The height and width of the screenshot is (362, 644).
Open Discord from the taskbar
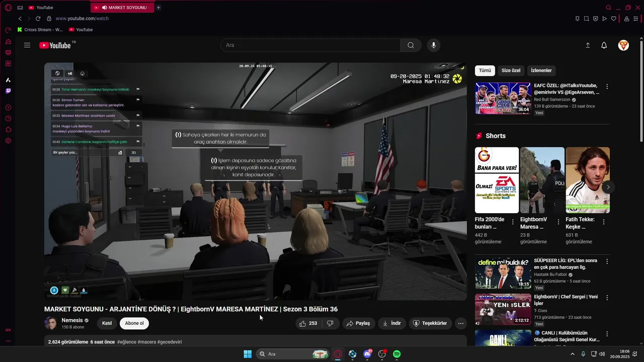367,354
